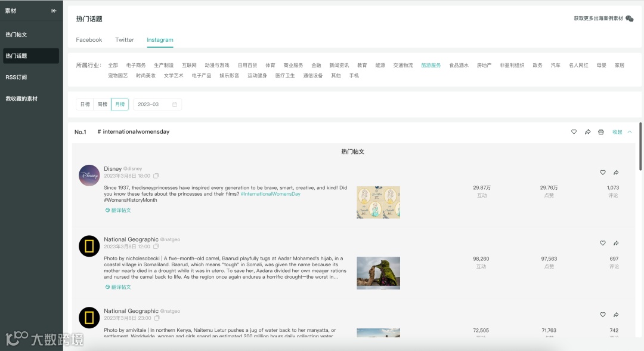Screen dimensions: 644x351
Task: Share National Geographic 23:00 post
Action: click(x=616, y=315)
